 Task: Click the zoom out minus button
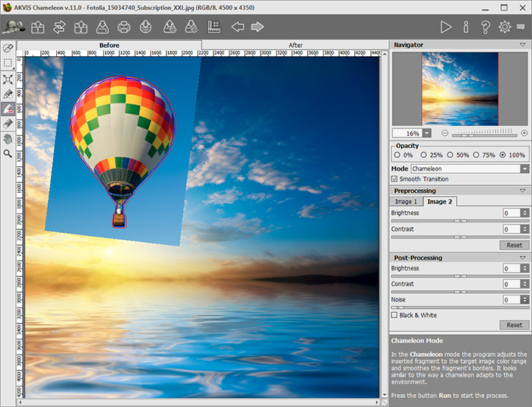point(445,133)
